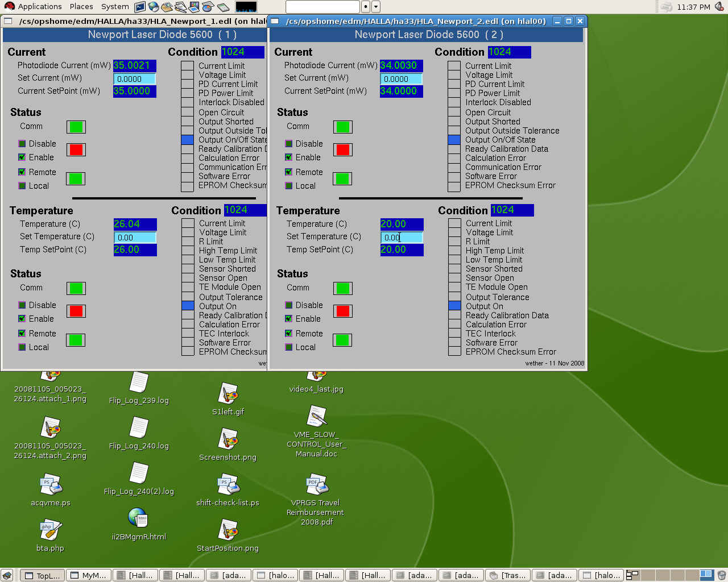Open the Places menu
This screenshot has width=728, height=582.
[x=81, y=7]
